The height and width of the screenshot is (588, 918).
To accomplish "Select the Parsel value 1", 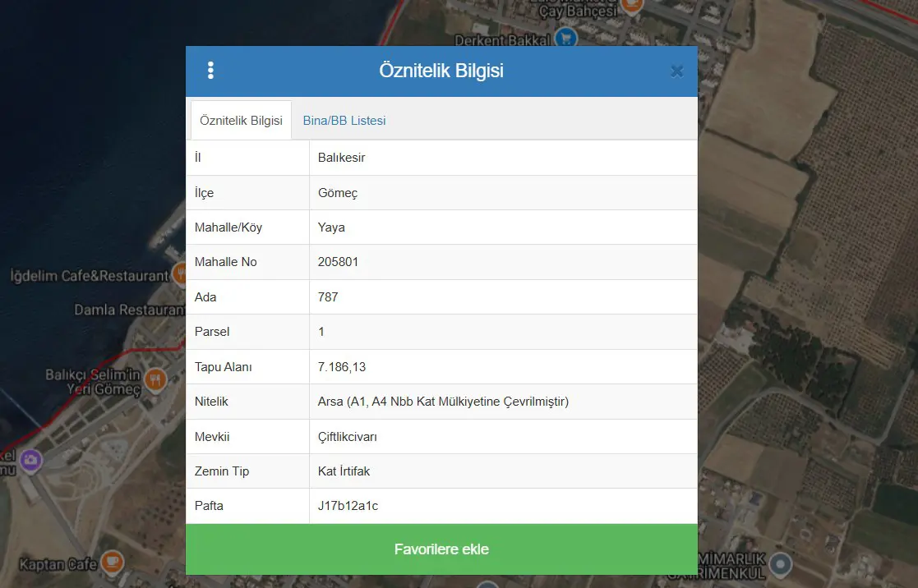I will point(321,332).
